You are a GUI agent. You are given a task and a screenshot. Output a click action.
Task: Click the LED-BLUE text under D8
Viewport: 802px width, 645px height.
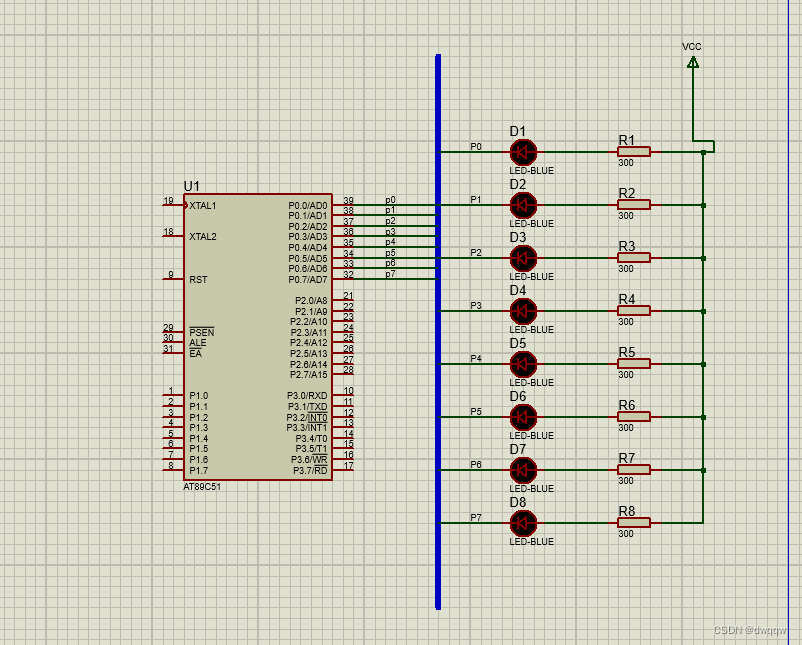click(x=532, y=542)
